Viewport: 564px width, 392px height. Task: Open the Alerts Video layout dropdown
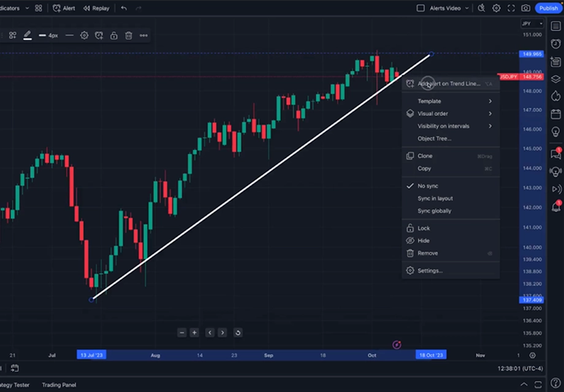point(449,8)
